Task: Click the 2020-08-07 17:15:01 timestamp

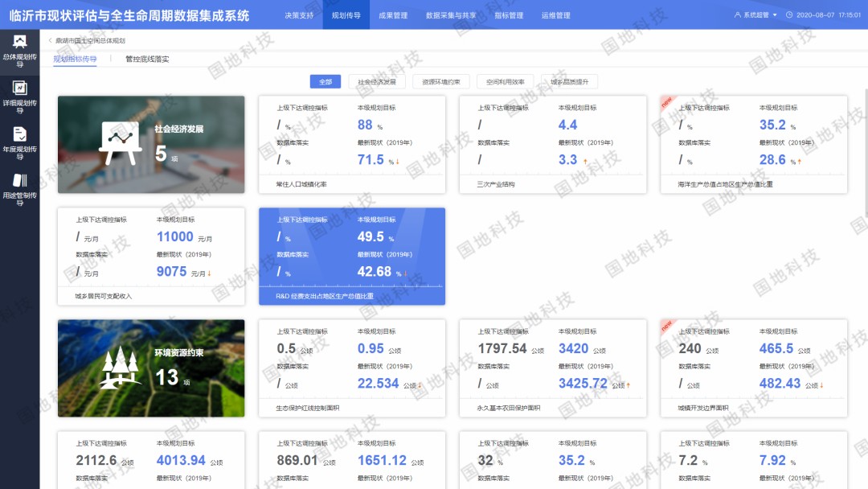Action: (x=829, y=15)
